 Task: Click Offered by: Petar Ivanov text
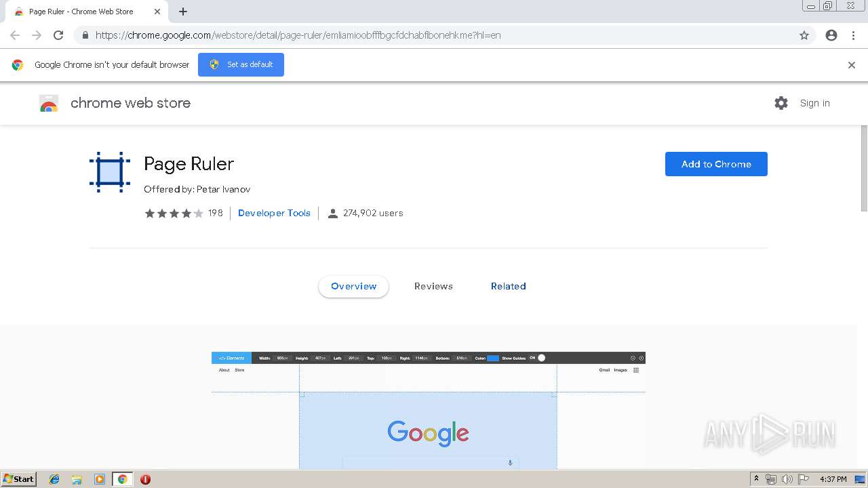point(197,189)
